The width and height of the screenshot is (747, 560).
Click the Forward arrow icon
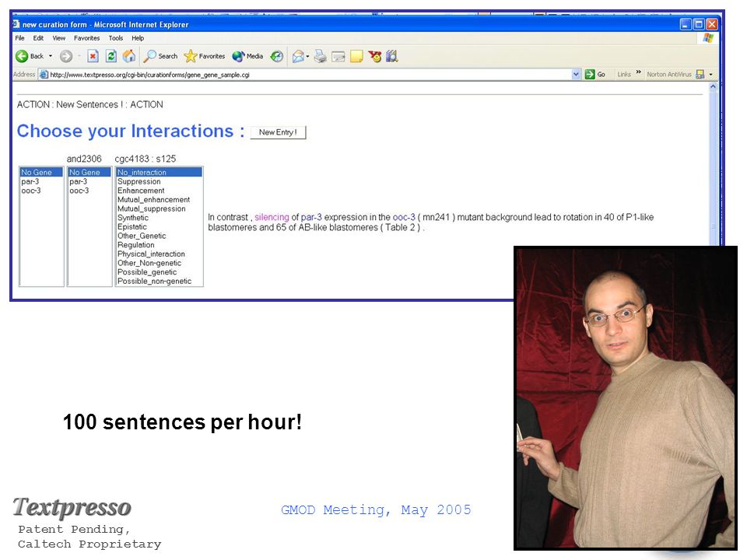pyautogui.click(x=66, y=56)
